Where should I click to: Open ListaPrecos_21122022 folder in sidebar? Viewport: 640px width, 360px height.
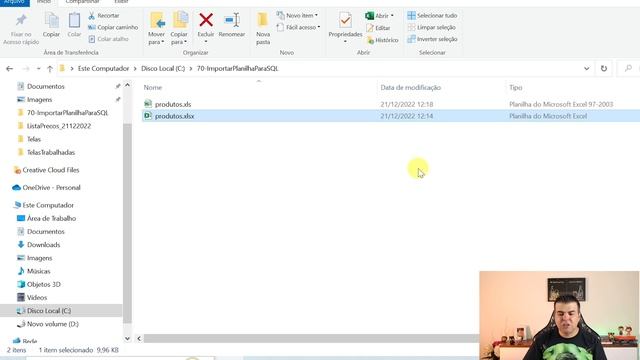point(58,126)
